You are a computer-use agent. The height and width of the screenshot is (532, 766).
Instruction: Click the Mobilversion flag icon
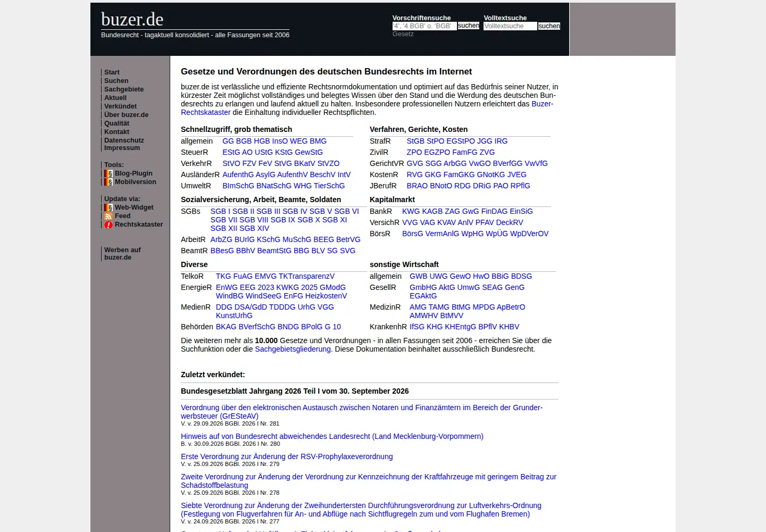(x=109, y=182)
